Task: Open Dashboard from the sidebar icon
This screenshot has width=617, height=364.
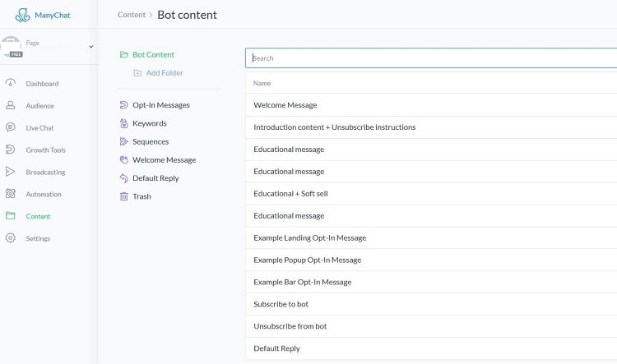Action: [10, 83]
